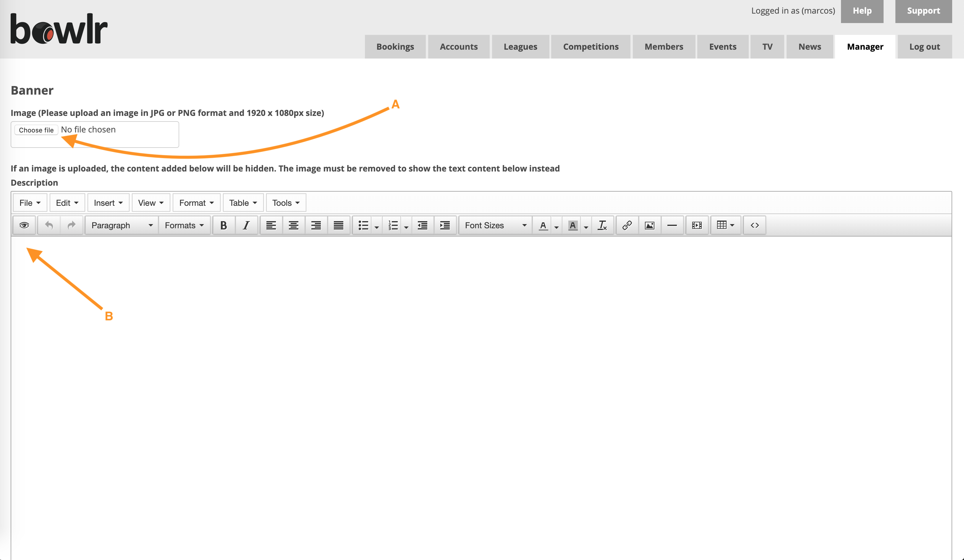Align text left
Viewport: 964px width, 560px height.
point(271,225)
